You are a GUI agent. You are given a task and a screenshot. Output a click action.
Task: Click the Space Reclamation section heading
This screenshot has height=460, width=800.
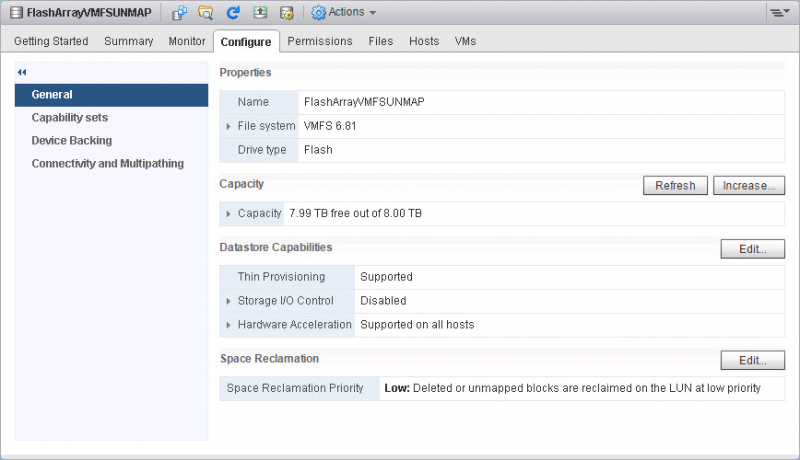point(269,359)
